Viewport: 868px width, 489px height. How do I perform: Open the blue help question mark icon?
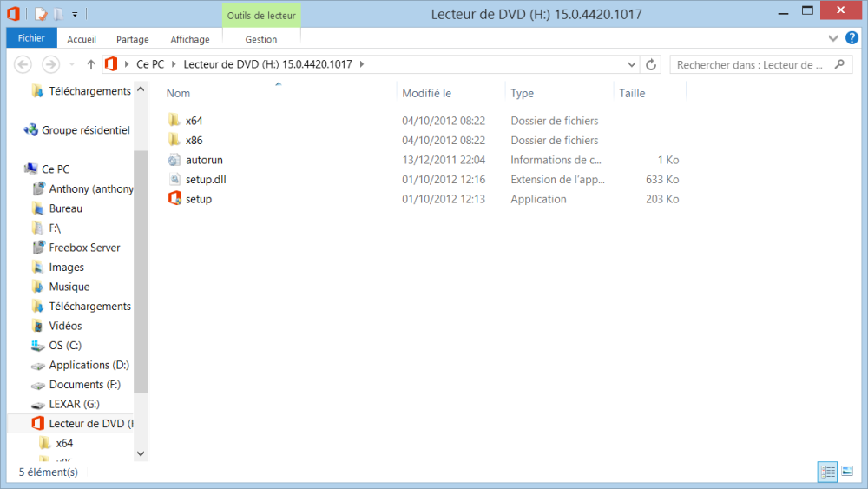coord(851,39)
